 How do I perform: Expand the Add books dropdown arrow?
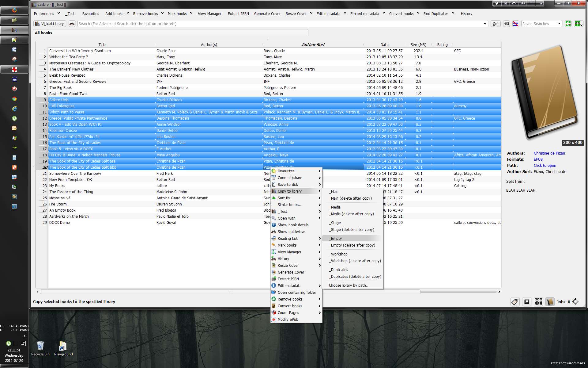pos(127,13)
